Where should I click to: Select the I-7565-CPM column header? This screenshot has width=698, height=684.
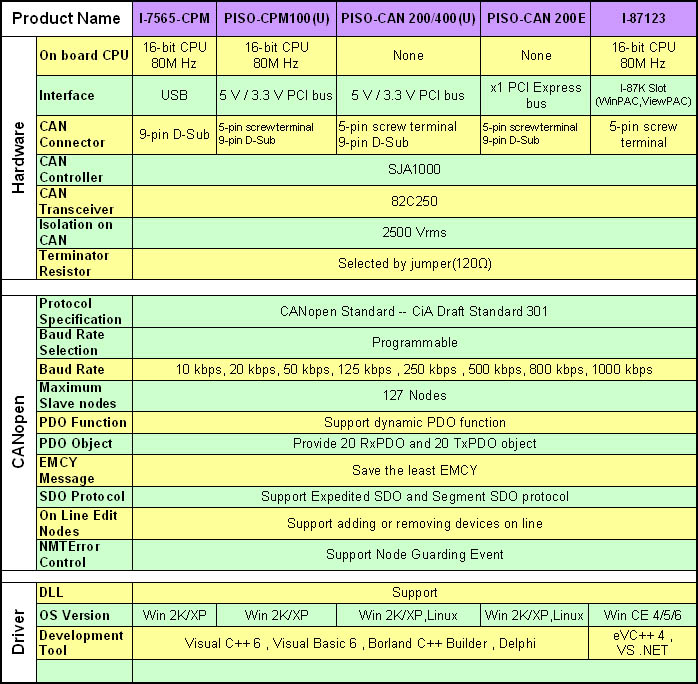click(174, 19)
